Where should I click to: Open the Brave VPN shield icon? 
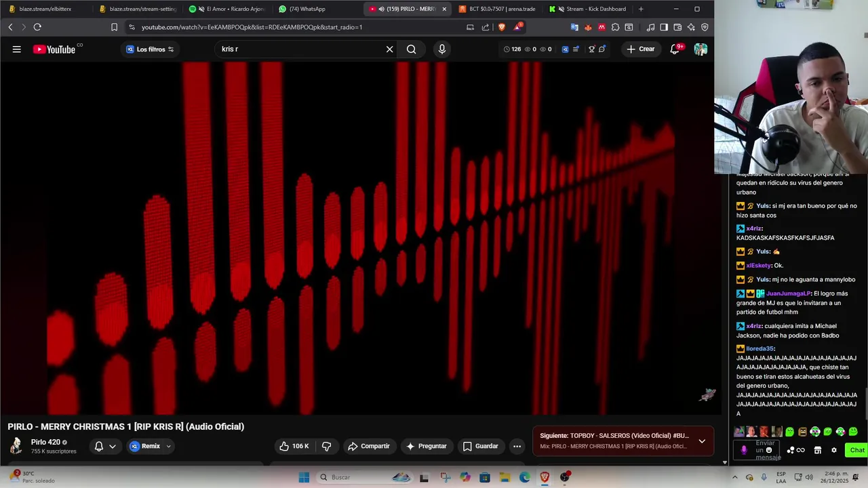705,27
